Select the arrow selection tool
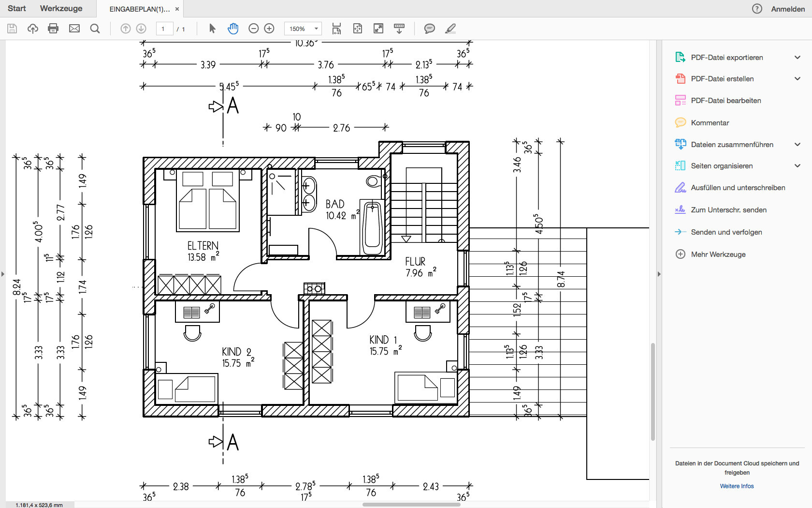The image size is (812, 508). 212,29
